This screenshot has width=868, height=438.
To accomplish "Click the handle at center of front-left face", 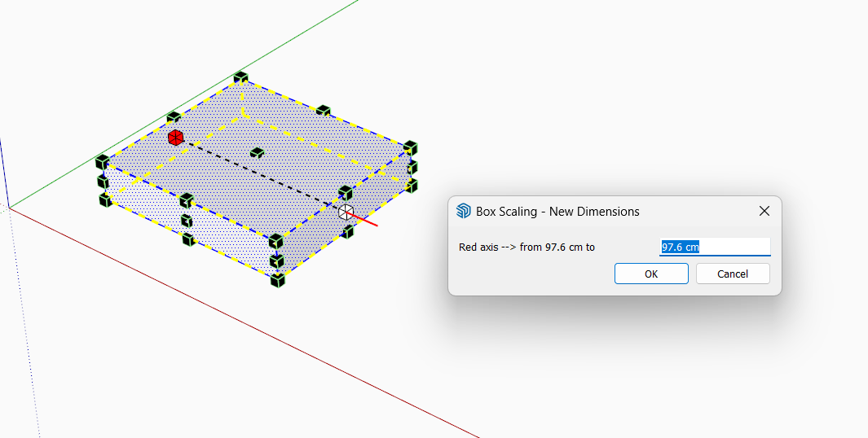I will 187,221.
